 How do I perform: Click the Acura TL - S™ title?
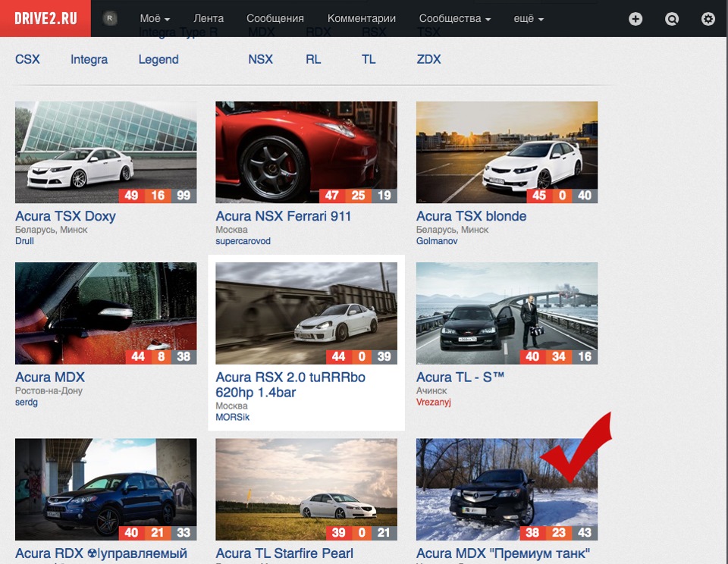pos(460,377)
